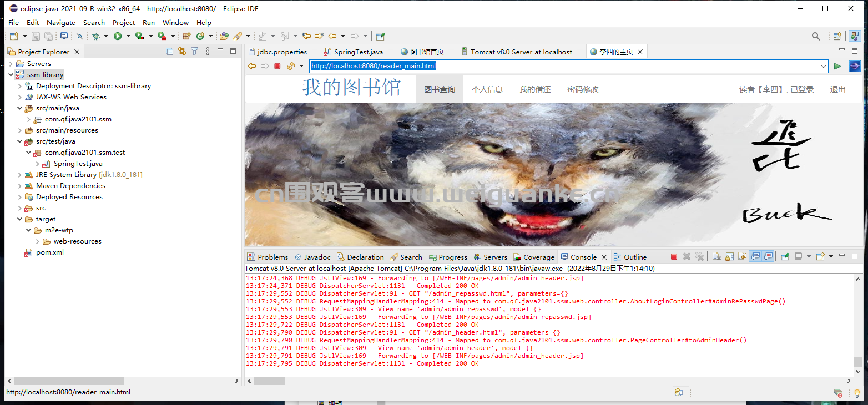This screenshot has height=405, width=868.
Task: Click 个人信息 navigation link
Action: pos(487,89)
